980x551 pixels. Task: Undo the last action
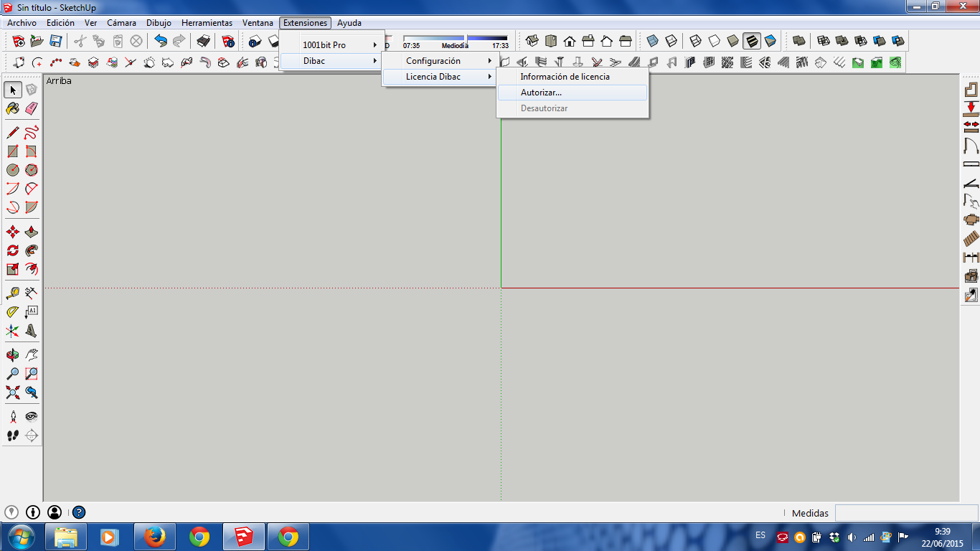pyautogui.click(x=161, y=41)
